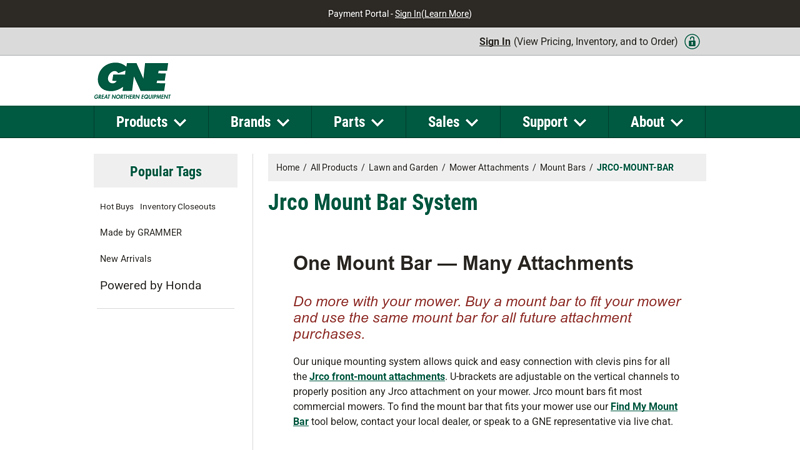This screenshot has width=800, height=450.
Task: Select the Powered by Honda tag
Action: click(151, 285)
